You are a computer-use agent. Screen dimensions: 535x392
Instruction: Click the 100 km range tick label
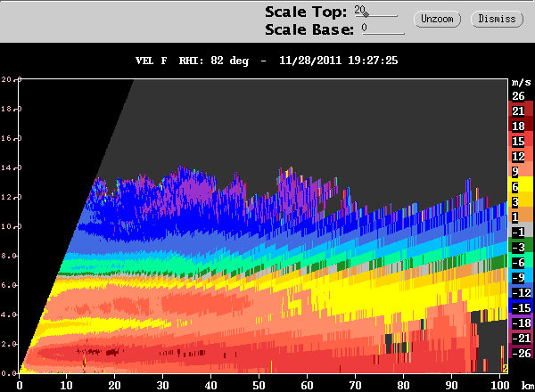point(499,385)
